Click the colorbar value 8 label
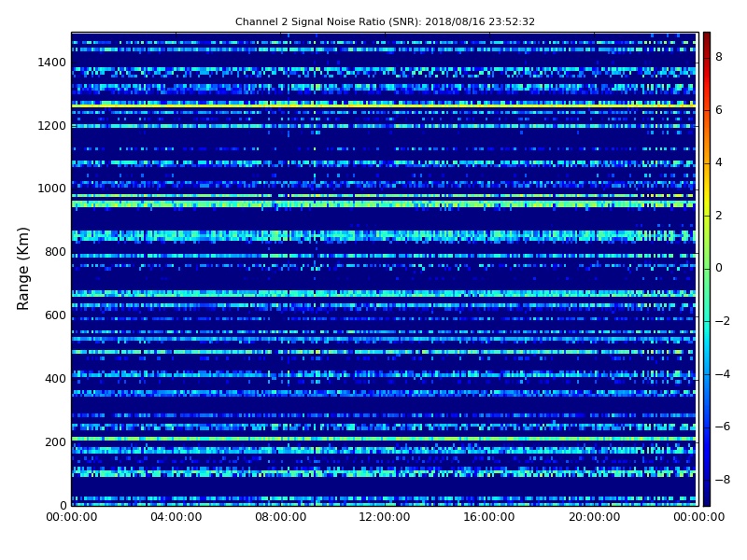Viewport: 747px width, 560px height. tap(719, 57)
